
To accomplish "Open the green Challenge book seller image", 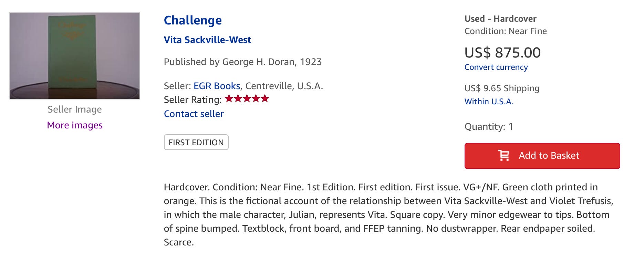I will [75, 56].
